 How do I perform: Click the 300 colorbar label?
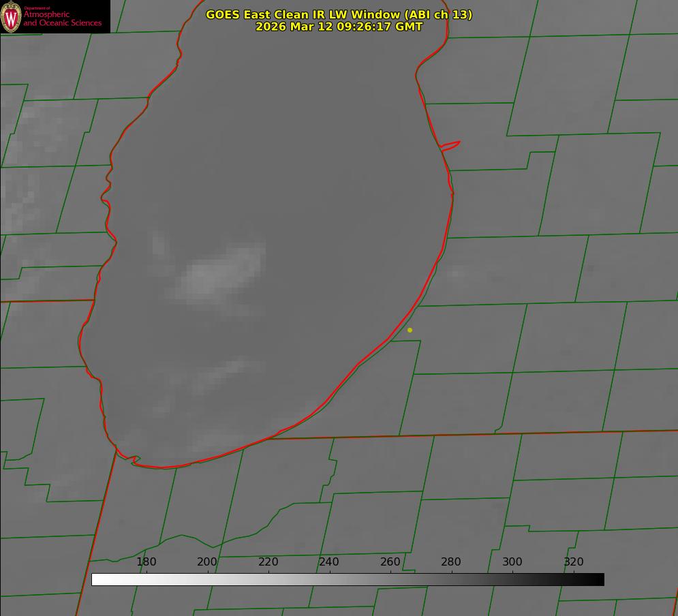coord(512,561)
